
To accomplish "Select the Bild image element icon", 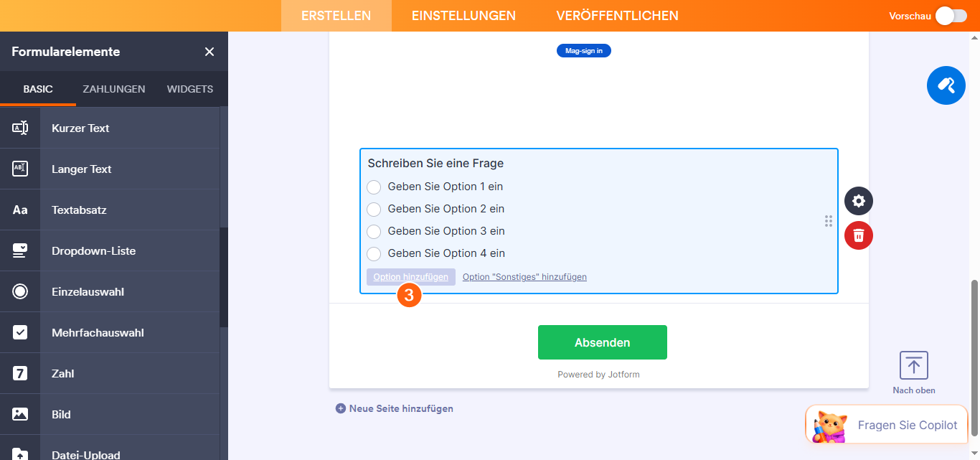I will (x=19, y=414).
